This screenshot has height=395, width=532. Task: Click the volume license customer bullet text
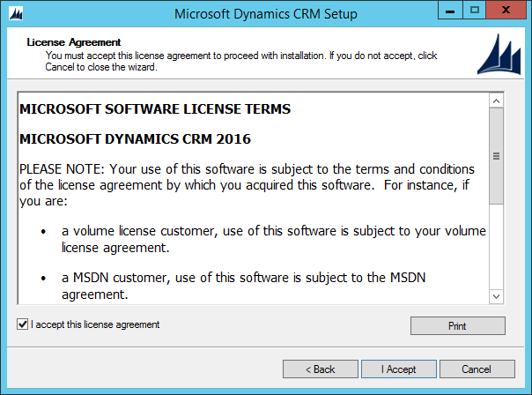(274, 239)
